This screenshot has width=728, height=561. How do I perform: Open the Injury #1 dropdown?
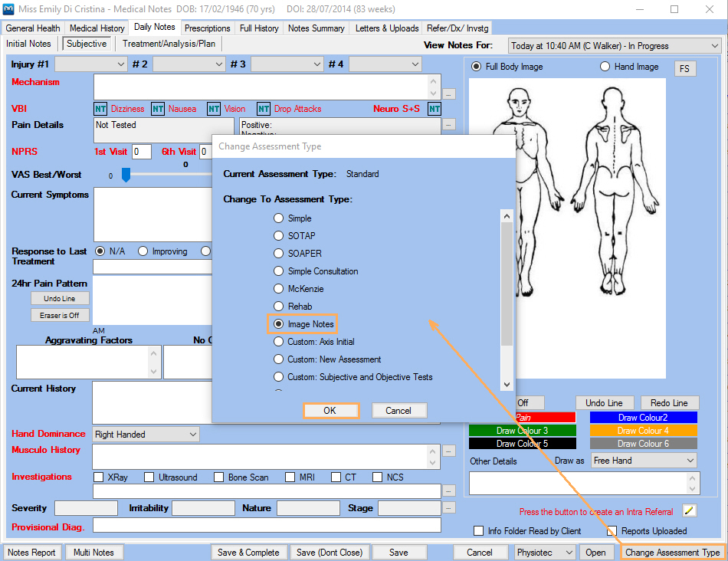coord(91,64)
